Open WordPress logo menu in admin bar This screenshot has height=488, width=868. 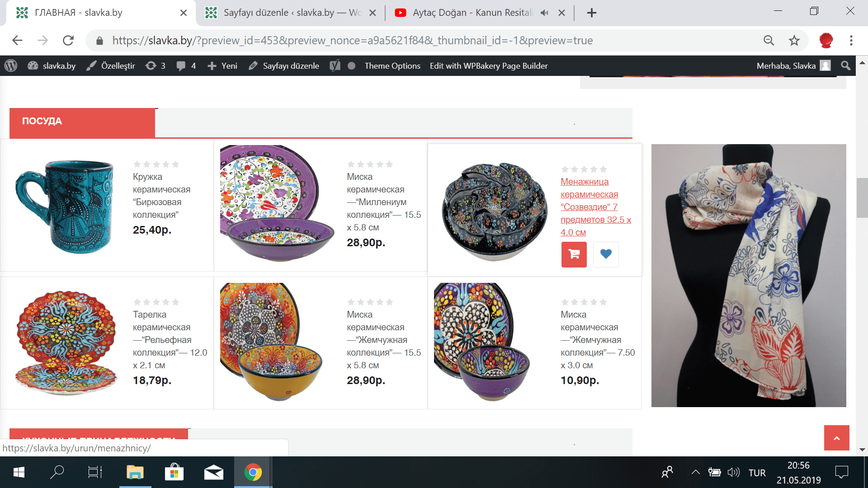point(11,66)
